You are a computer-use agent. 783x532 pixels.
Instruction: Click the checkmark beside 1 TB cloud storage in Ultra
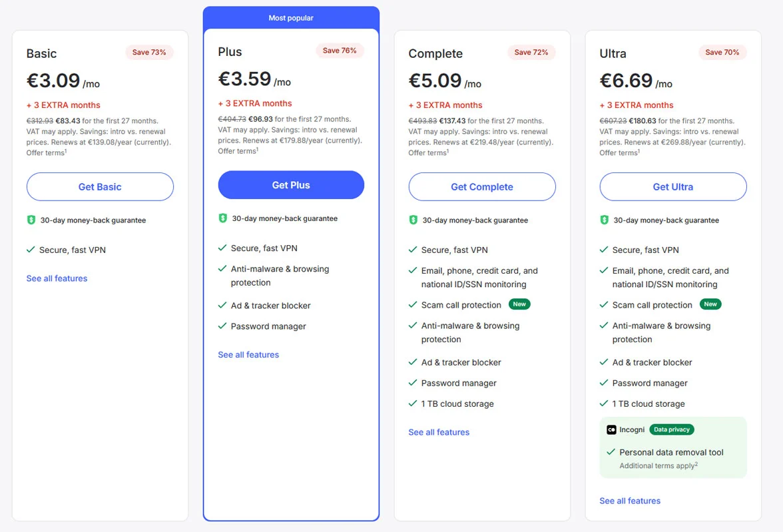[x=604, y=403]
